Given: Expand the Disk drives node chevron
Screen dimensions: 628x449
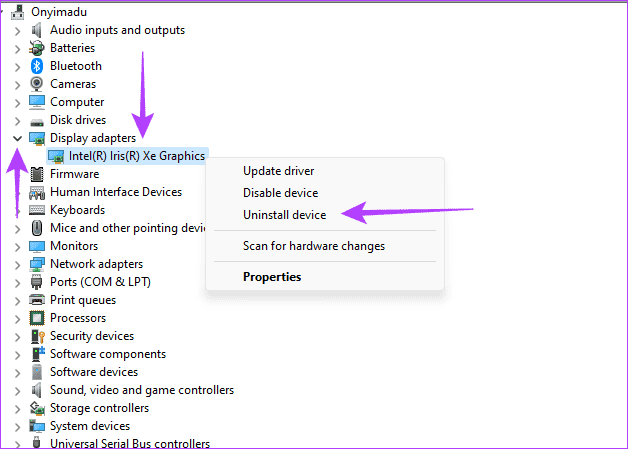Looking at the screenshot, I should pos(17,121).
